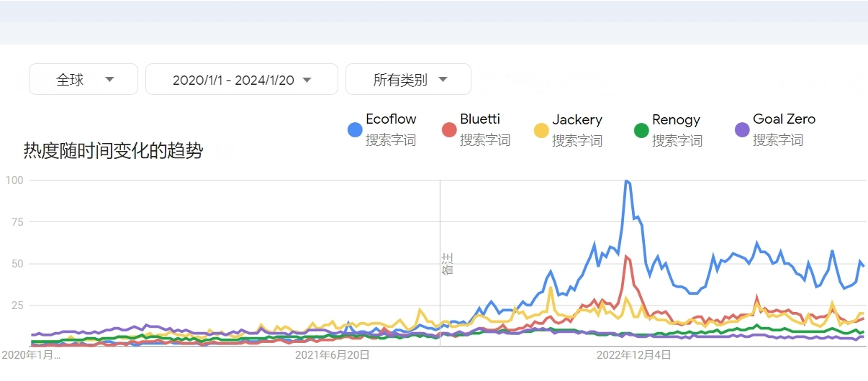Click the yellow Jackery legend dot
The width and height of the screenshot is (868, 381).
[x=541, y=129]
